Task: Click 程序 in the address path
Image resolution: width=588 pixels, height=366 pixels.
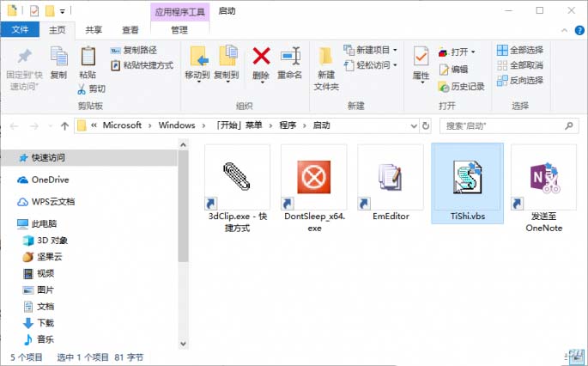Action: coord(288,125)
